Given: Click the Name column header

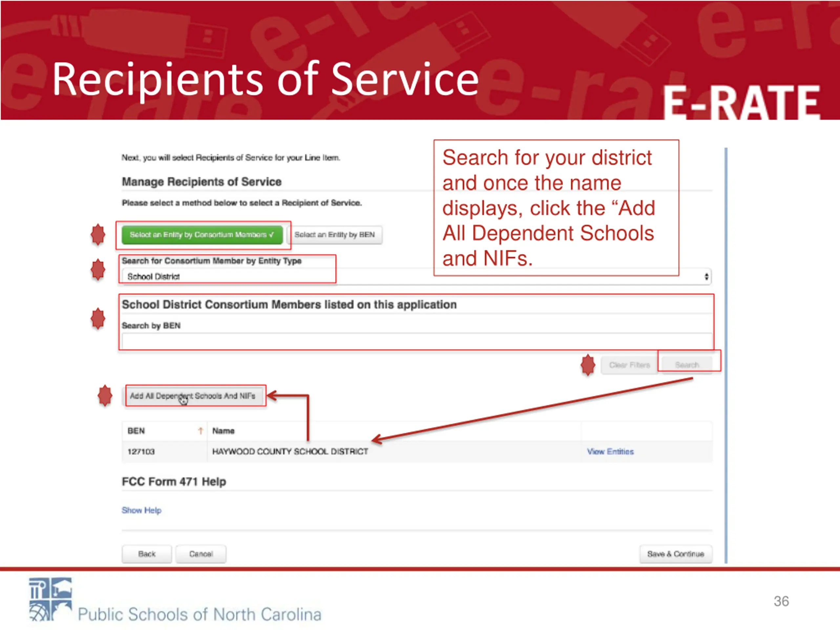Looking at the screenshot, I should (223, 431).
